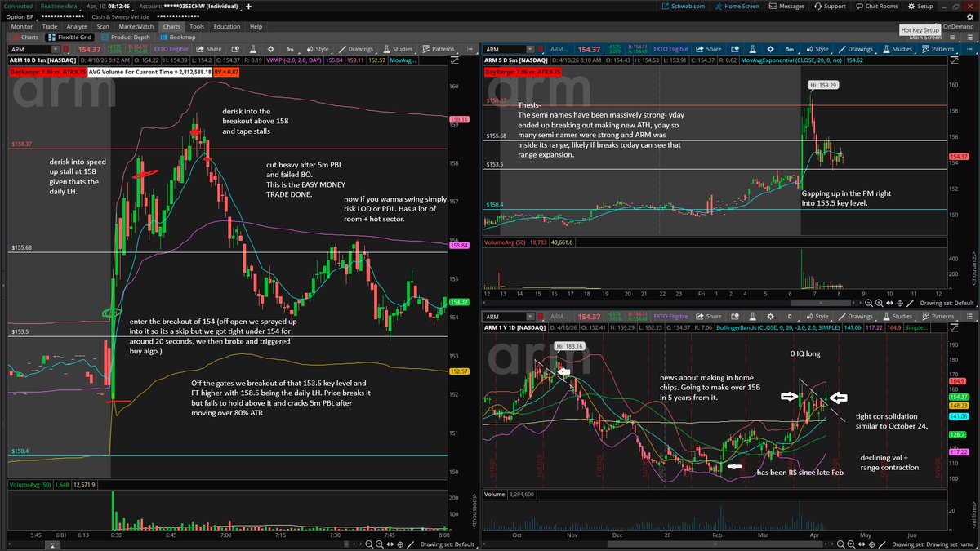Image resolution: width=980 pixels, height=551 pixels.
Task: Click the Realtime data status indicator
Action: pyautogui.click(x=59, y=7)
